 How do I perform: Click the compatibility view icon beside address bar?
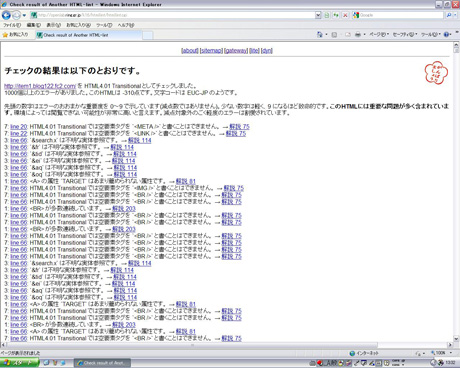click(327, 15)
